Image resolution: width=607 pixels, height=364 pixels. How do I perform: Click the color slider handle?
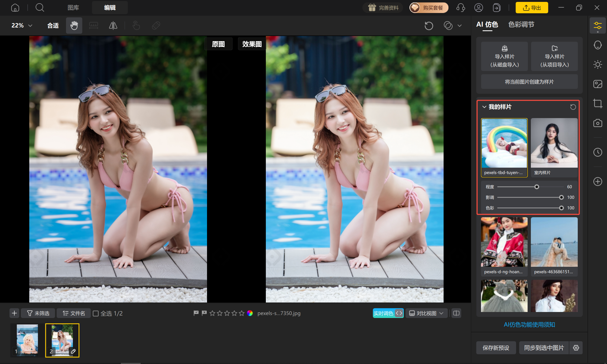561,208
